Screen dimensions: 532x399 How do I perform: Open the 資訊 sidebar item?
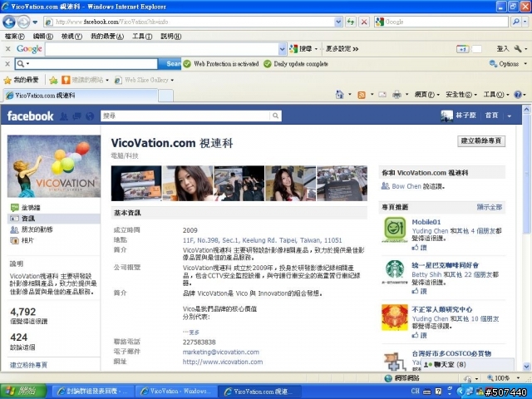tap(54, 219)
